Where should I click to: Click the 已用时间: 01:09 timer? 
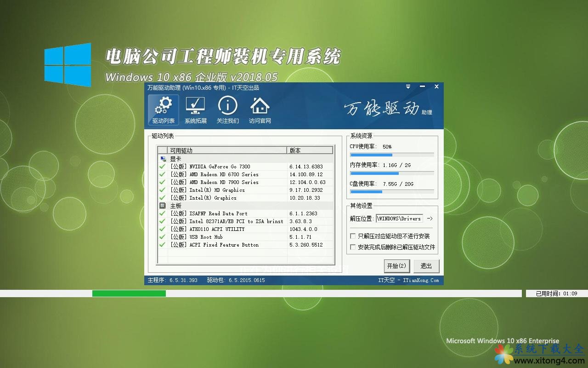point(557,293)
